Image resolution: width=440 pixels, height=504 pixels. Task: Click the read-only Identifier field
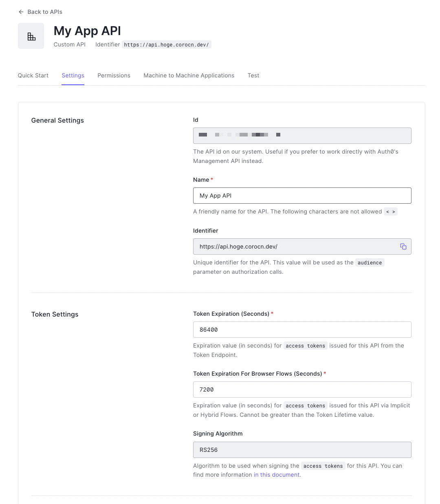click(302, 246)
